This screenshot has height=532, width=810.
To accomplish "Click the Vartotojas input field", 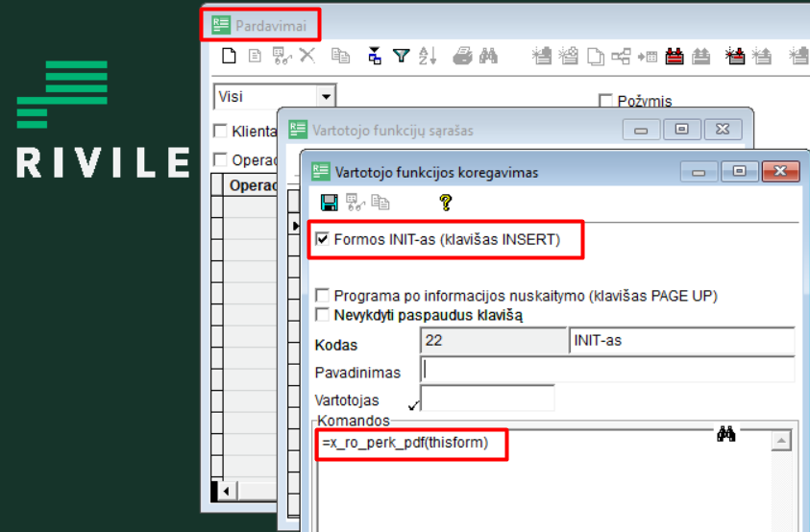I will point(487,399).
